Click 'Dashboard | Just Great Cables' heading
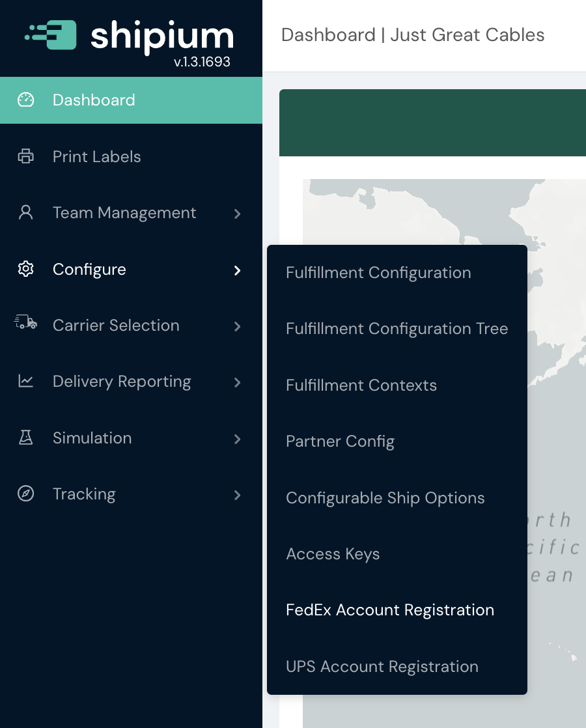 [413, 35]
